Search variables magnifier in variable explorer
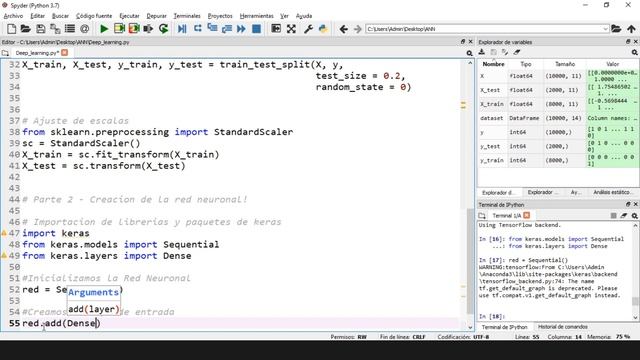 coord(635,52)
